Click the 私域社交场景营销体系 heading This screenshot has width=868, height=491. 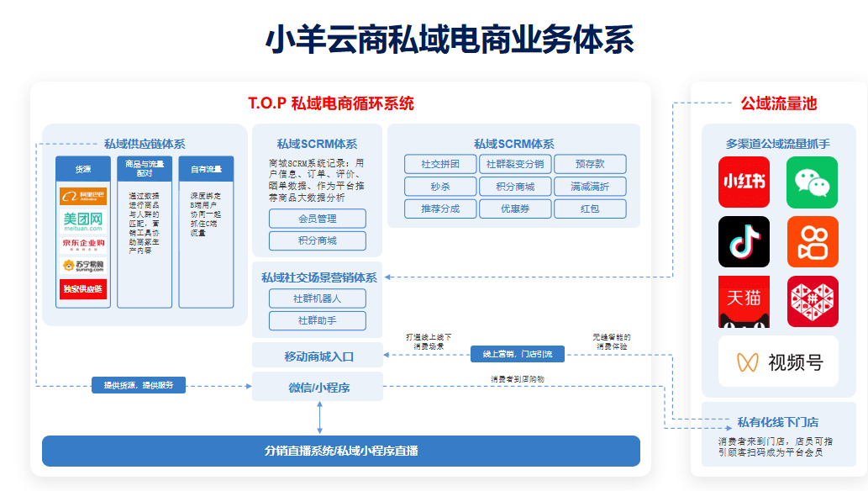pos(318,277)
